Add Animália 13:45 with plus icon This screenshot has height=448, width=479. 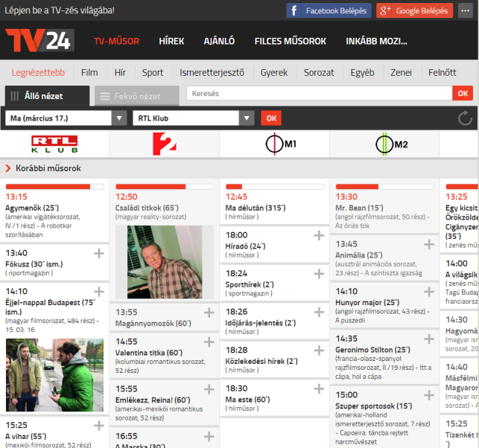click(x=429, y=244)
